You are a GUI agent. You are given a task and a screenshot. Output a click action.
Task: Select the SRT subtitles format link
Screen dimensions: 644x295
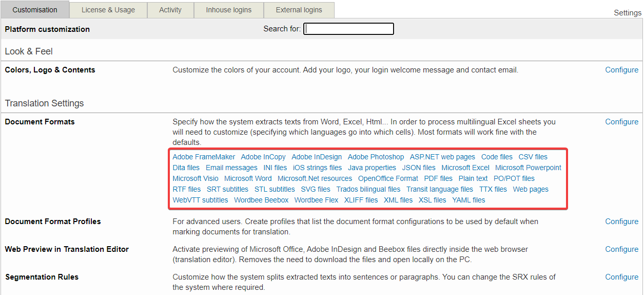pyautogui.click(x=227, y=189)
